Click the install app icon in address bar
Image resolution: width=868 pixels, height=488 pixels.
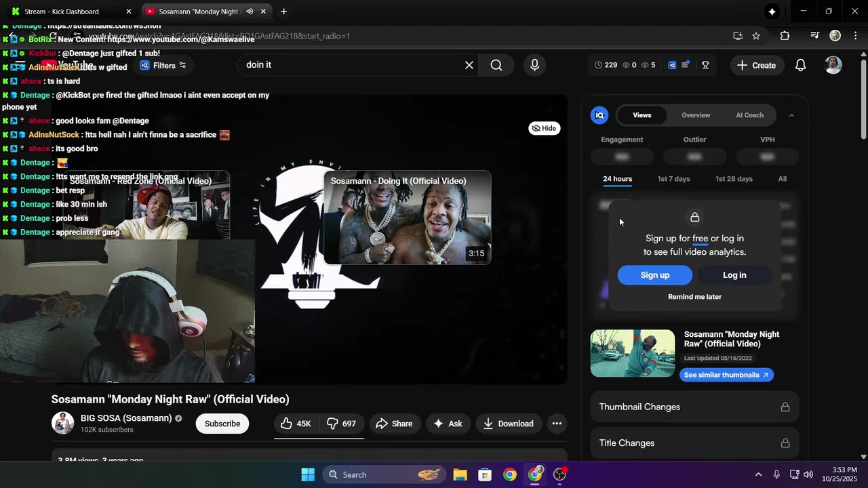pos(738,36)
